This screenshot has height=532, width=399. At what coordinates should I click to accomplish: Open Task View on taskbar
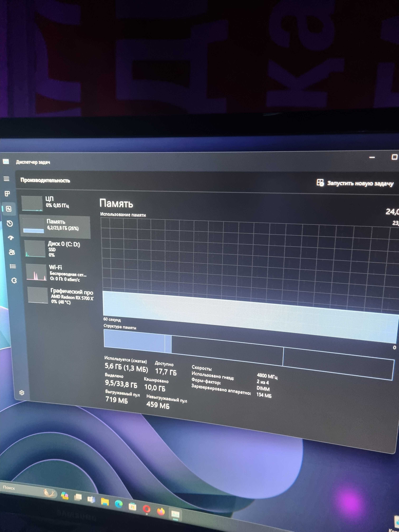(78, 497)
